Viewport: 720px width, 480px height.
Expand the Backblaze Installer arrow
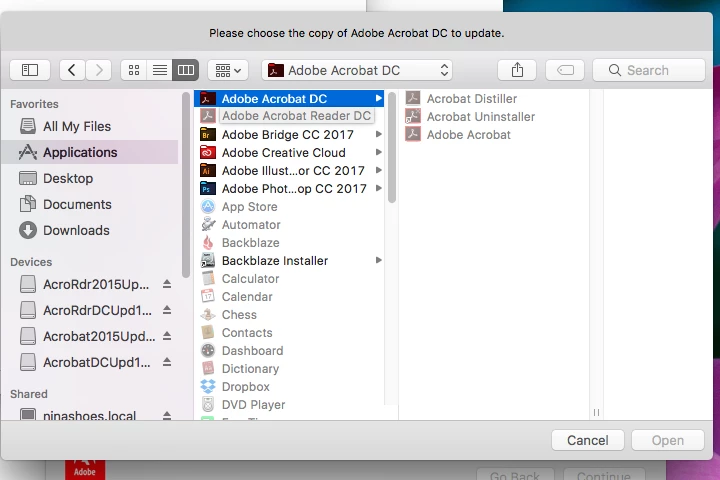[x=378, y=260]
